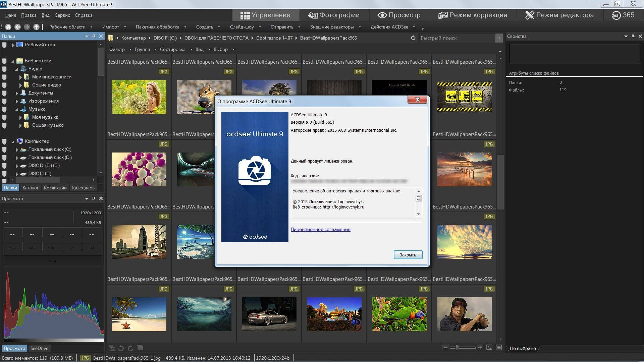The height and width of the screenshot is (362, 644).
Task: Add to image basket icon in bottom toolbar
Action: point(112,348)
